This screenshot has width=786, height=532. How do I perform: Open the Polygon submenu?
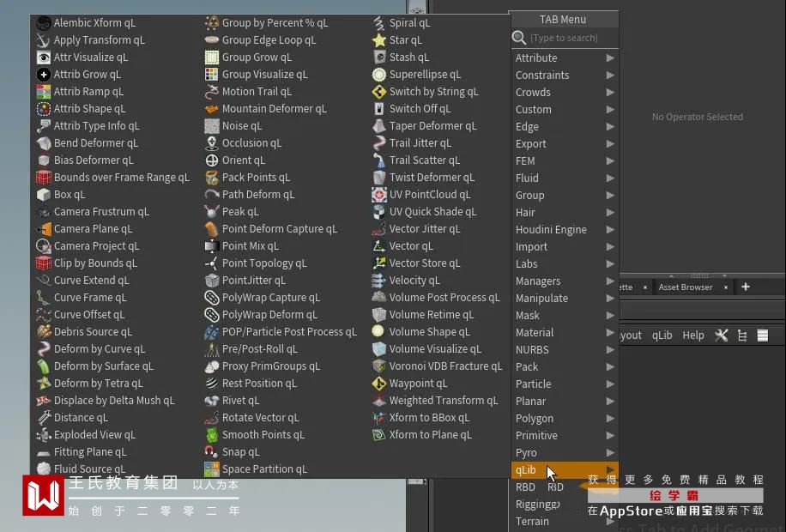click(565, 418)
